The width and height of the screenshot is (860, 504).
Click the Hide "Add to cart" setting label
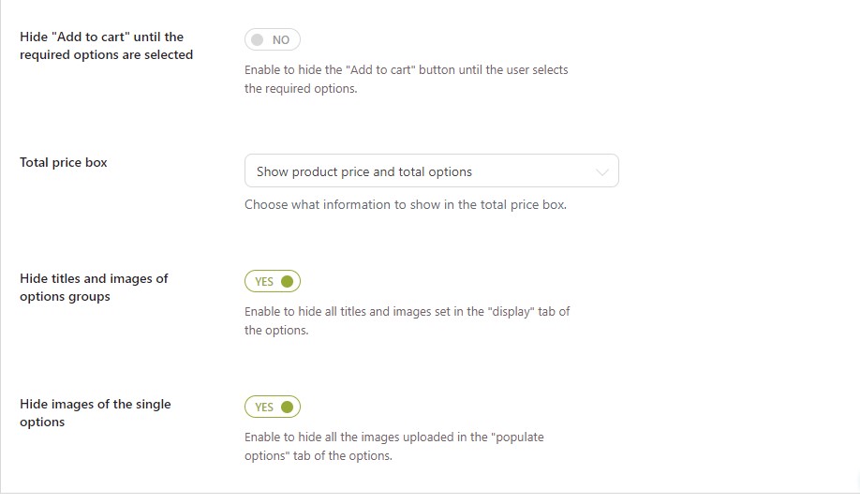click(107, 46)
